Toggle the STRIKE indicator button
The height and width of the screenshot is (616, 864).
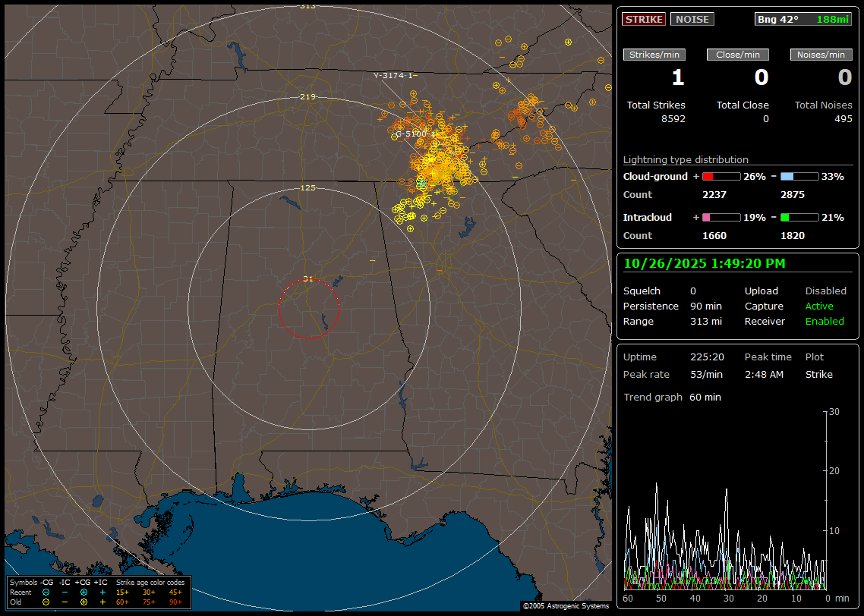click(x=643, y=19)
